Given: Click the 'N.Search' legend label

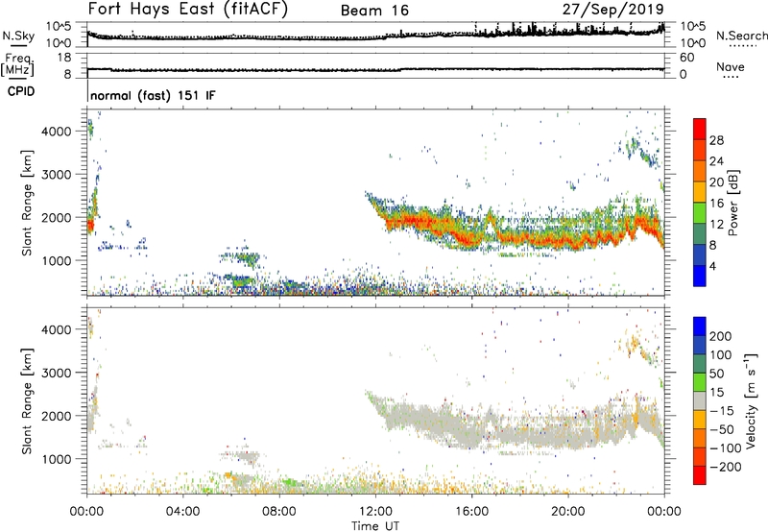Looking at the screenshot, I should tap(741, 36).
